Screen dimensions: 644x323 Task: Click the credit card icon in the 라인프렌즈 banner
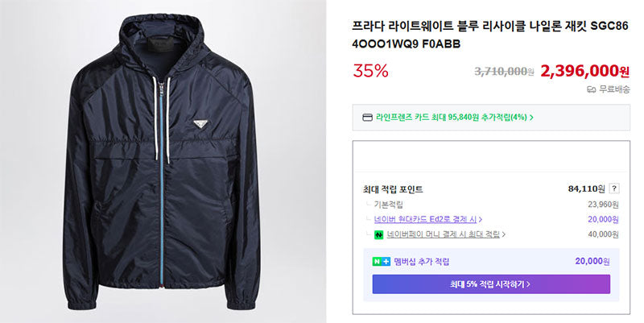(x=367, y=118)
